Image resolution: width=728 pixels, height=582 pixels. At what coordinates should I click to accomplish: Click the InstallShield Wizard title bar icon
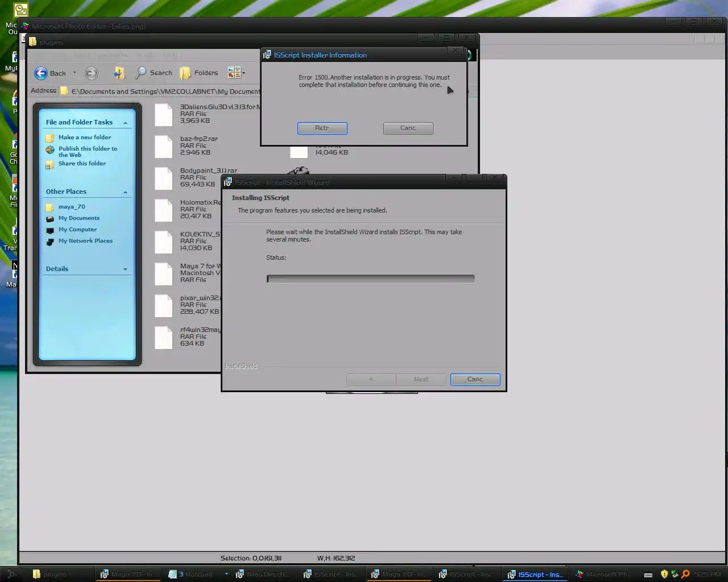pyautogui.click(x=228, y=182)
